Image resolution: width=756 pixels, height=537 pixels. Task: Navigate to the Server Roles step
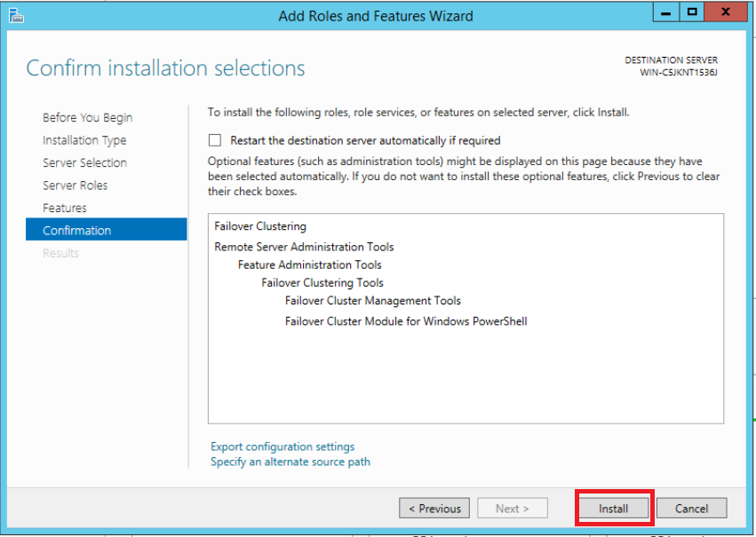75,186
